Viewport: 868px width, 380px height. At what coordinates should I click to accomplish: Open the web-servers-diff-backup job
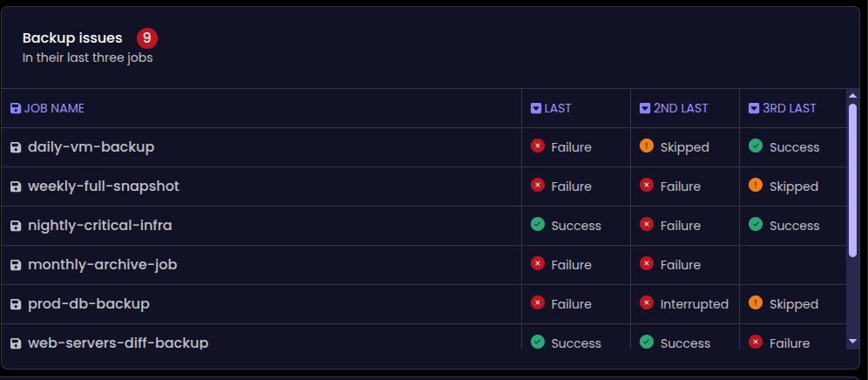click(x=119, y=343)
